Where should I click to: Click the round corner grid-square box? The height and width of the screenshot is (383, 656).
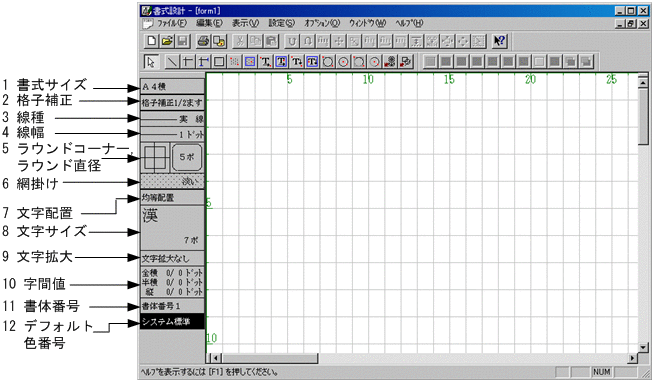[x=155, y=158]
